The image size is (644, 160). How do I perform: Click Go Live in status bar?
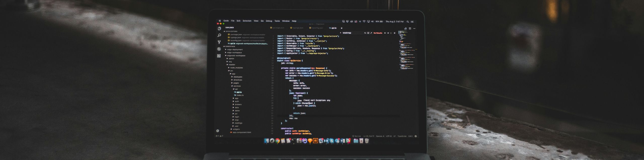tap(357, 136)
